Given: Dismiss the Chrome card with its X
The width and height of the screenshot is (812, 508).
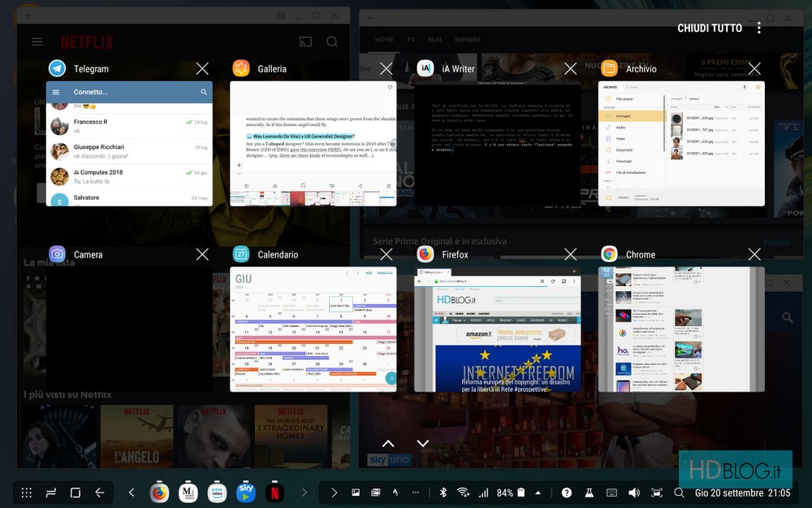Looking at the screenshot, I should point(754,254).
